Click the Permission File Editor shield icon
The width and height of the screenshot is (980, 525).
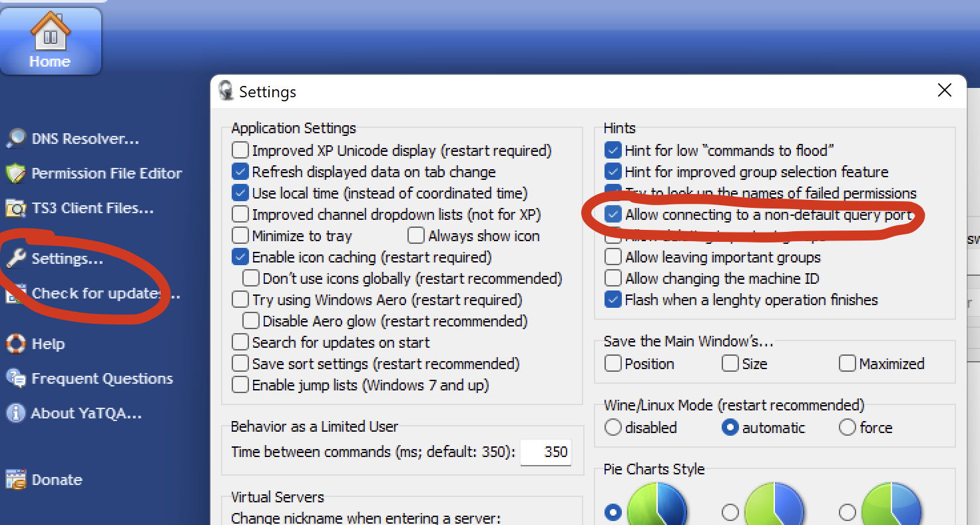point(16,173)
